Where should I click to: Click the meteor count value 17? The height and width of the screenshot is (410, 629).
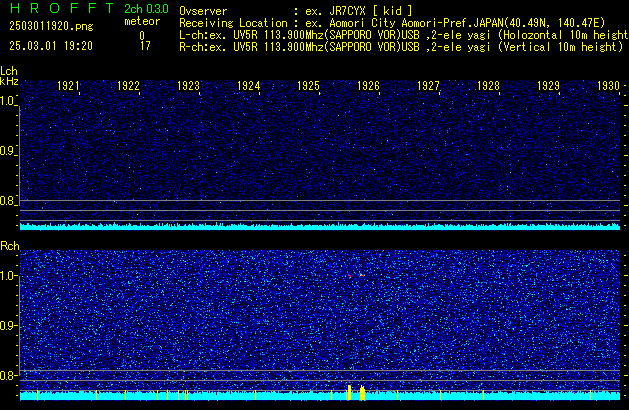tap(145, 46)
